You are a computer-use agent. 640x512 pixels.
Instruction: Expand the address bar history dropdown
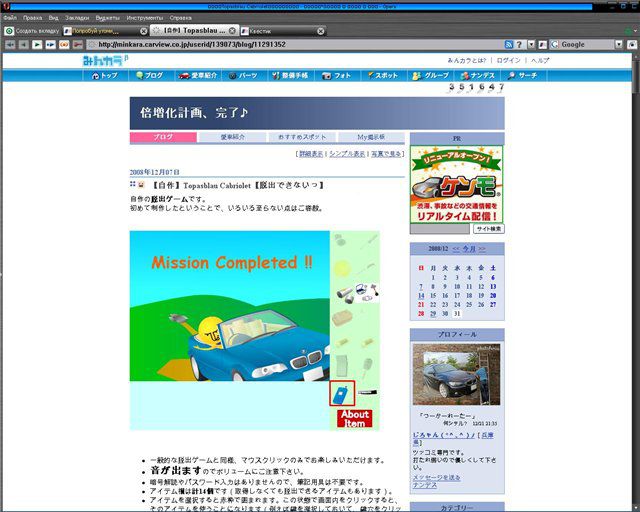pos(531,45)
